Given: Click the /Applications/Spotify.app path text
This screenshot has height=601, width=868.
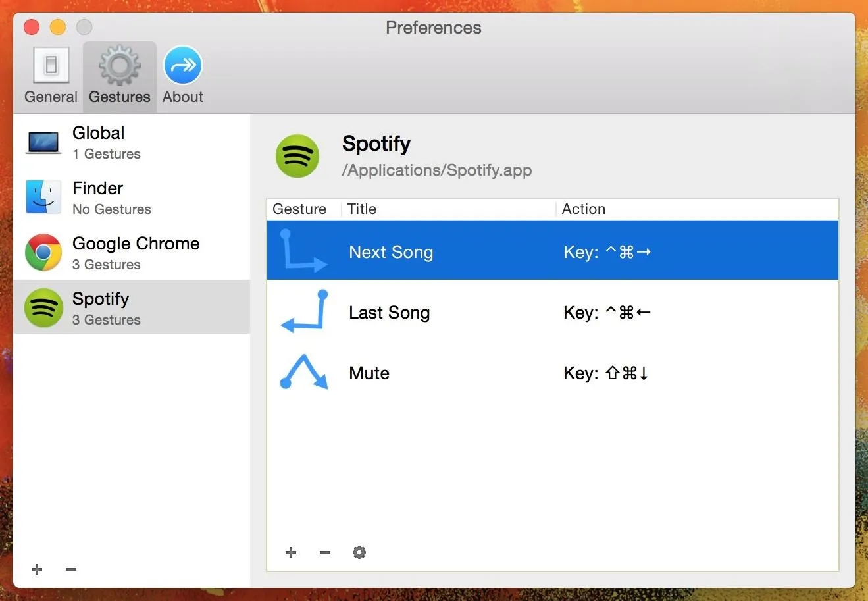Looking at the screenshot, I should coord(436,170).
